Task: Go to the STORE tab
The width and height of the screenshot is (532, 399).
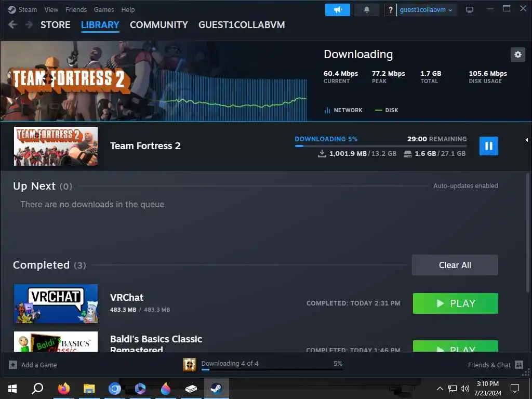Action: point(55,25)
